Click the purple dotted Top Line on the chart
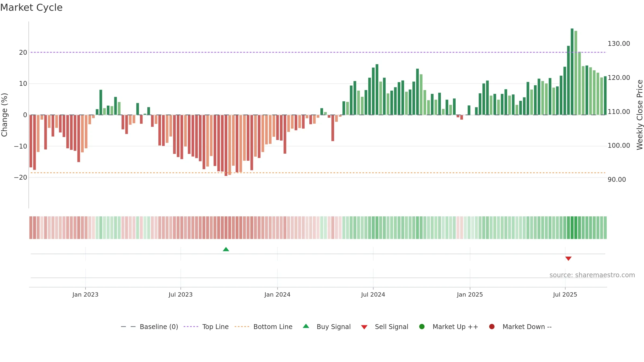The height and width of the screenshot is (362, 644). 318,52
